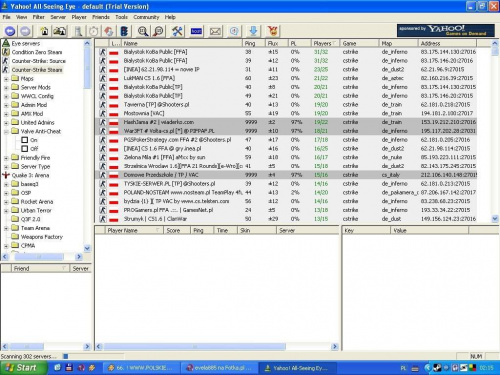The image size is (500, 375).
Task: Expand the Friendly Fire folder
Action: point(6,158)
